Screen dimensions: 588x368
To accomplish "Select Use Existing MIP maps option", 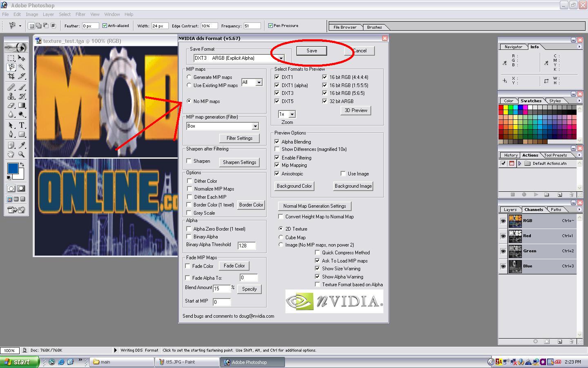I will [189, 85].
